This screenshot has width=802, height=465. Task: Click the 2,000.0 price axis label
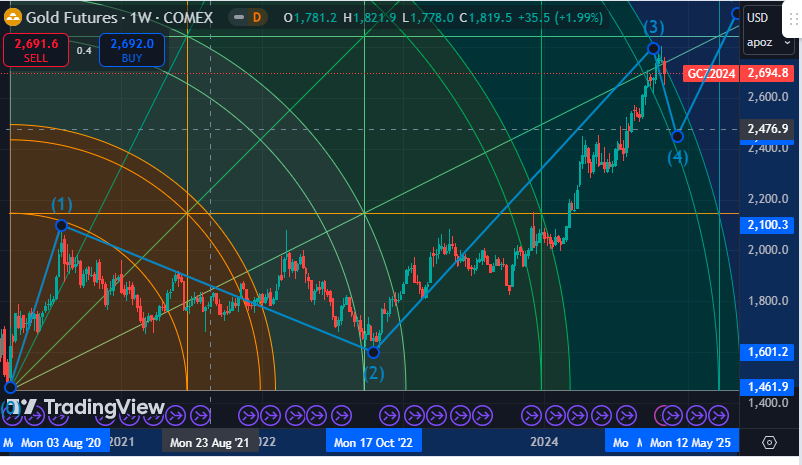[768, 250]
